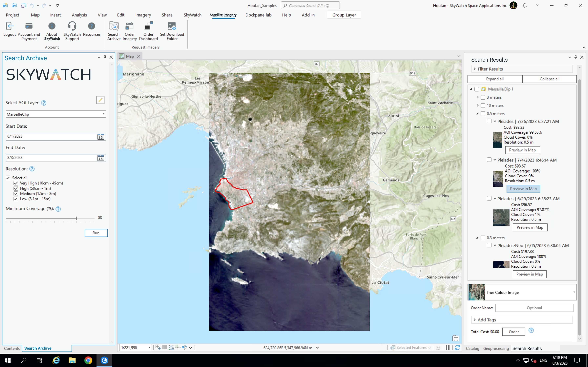Open the Catalog tab at bottom right

click(473, 348)
